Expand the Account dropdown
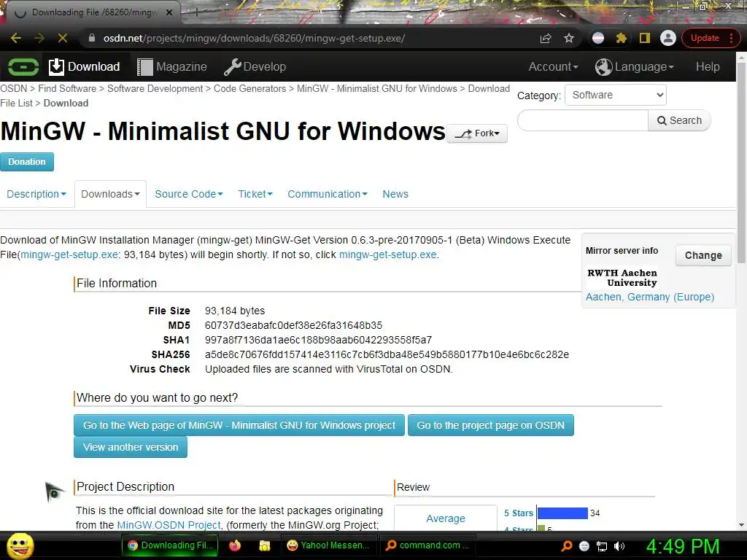Image resolution: width=747 pixels, height=560 pixels. (x=553, y=66)
